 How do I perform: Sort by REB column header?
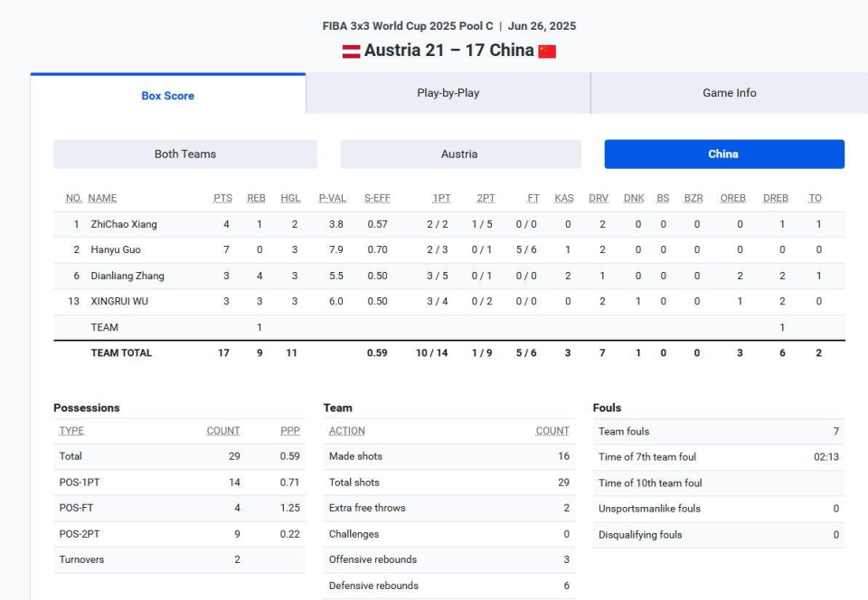pos(256,198)
